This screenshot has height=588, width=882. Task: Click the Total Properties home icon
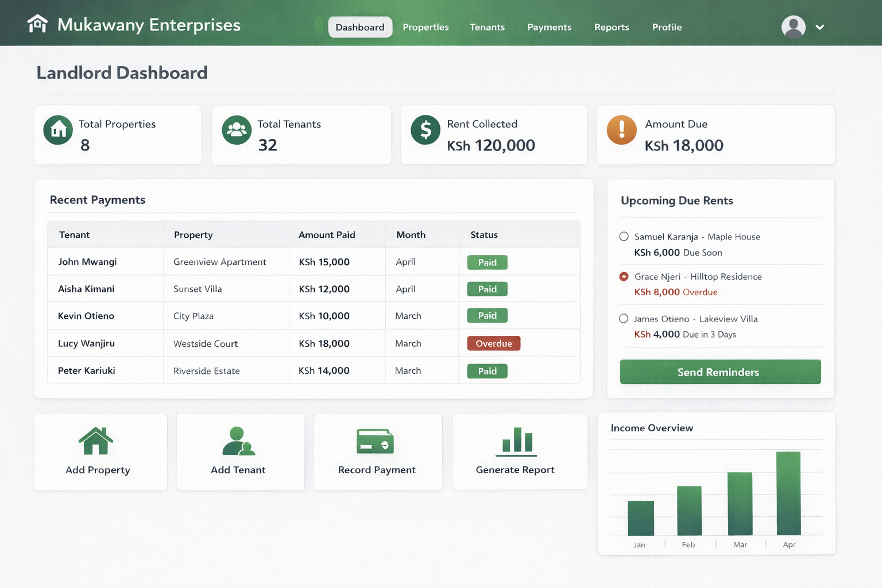(57, 130)
